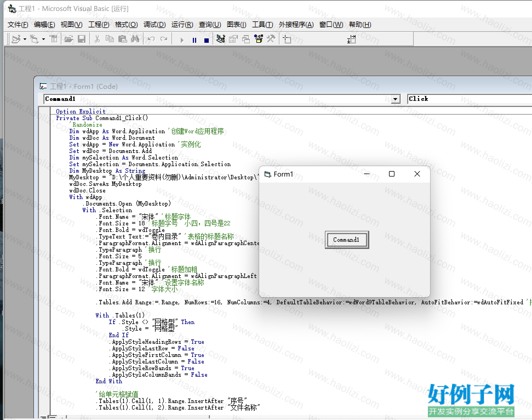Open the Click procedure combo box

click(x=470, y=99)
